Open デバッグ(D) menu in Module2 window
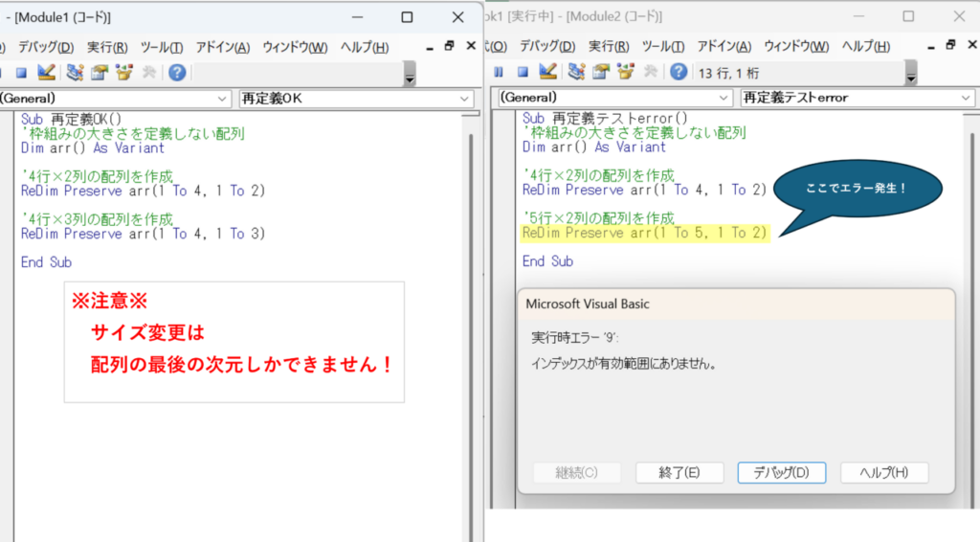The height and width of the screenshot is (542, 980). click(547, 46)
